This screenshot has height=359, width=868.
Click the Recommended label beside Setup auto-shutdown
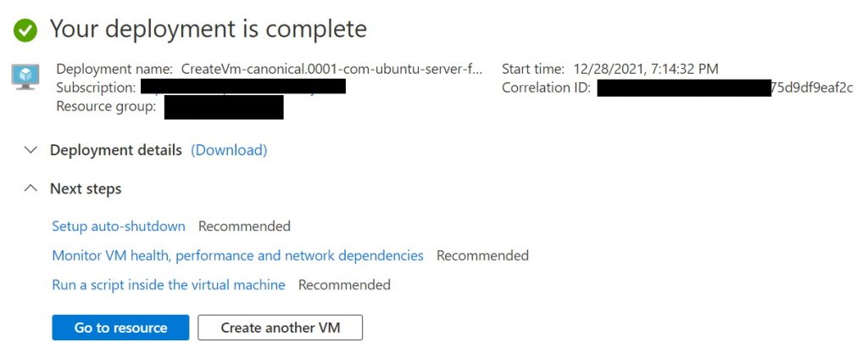(x=244, y=226)
